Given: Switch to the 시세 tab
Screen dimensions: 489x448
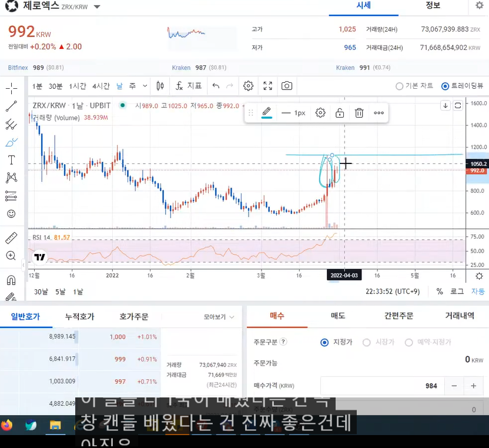Looking at the screenshot, I should [363, 6].
